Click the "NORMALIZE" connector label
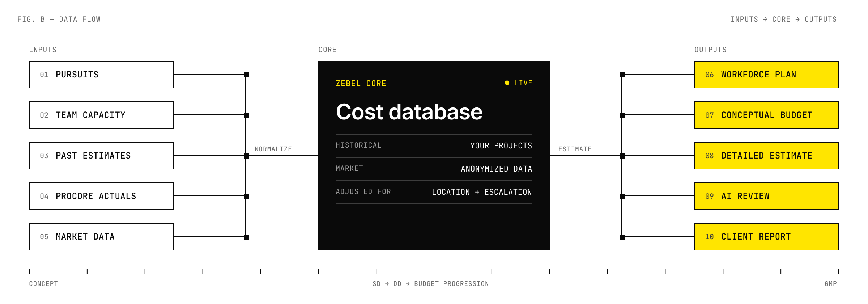Viewport: 868px width, 304px height. [x=273, y=149]
